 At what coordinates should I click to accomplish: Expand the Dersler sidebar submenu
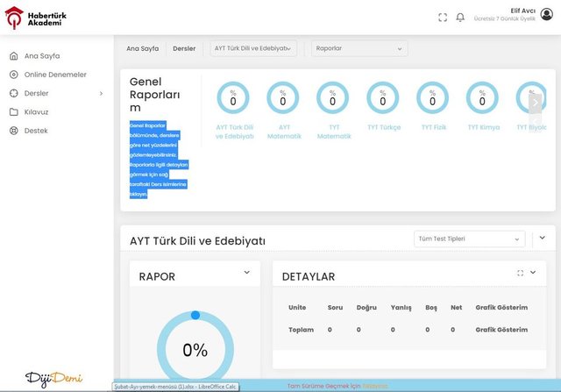pyautogui.click(x=101, y=93)
